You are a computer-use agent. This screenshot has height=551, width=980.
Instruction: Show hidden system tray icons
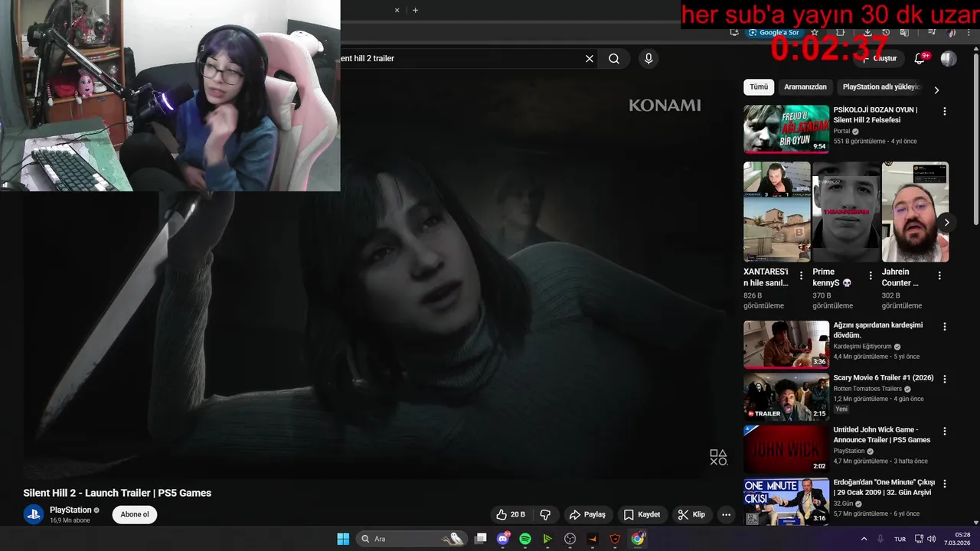[x=864, y=539]
